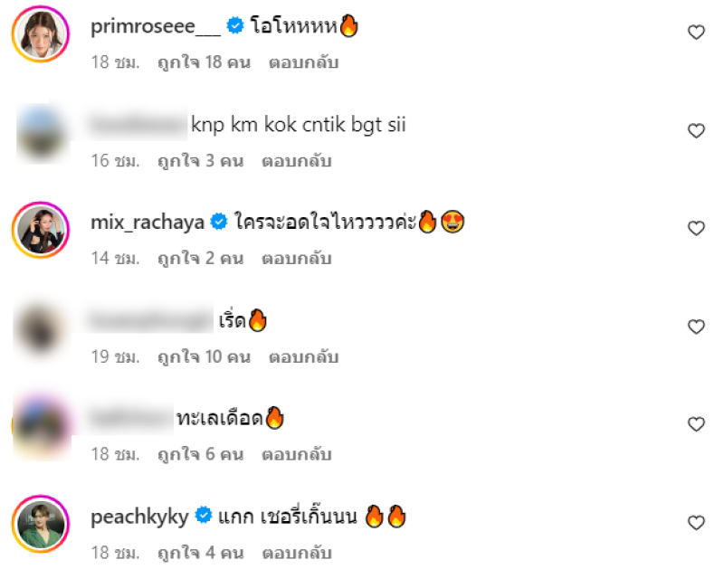Like the 'ทะเลเดือด' comment
The width and height of the screenshot is (724, 588).
[x=696, y=424]
